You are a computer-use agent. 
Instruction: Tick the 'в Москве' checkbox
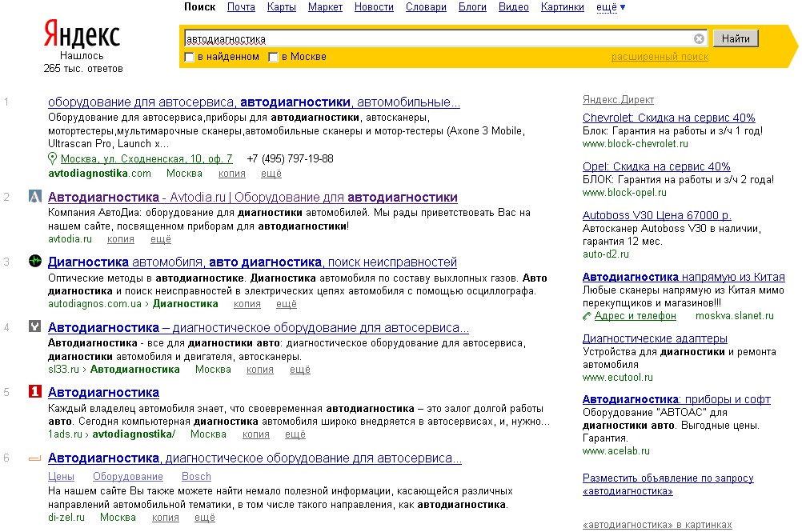[273, 57]
